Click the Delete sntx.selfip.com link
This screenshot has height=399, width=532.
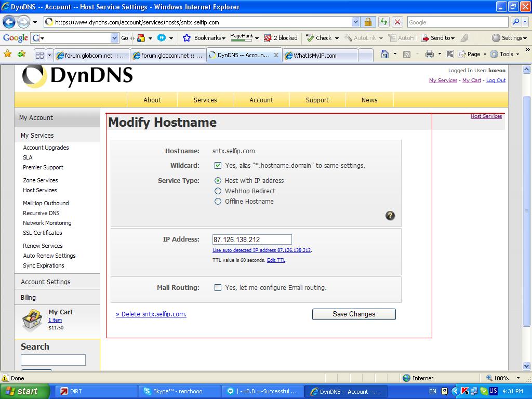pyautogui.click(x=151, y=314)
